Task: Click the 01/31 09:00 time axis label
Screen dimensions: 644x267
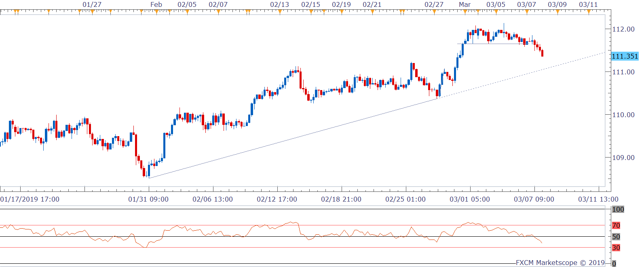Action: pyautogui.click(x=148, y=199)
